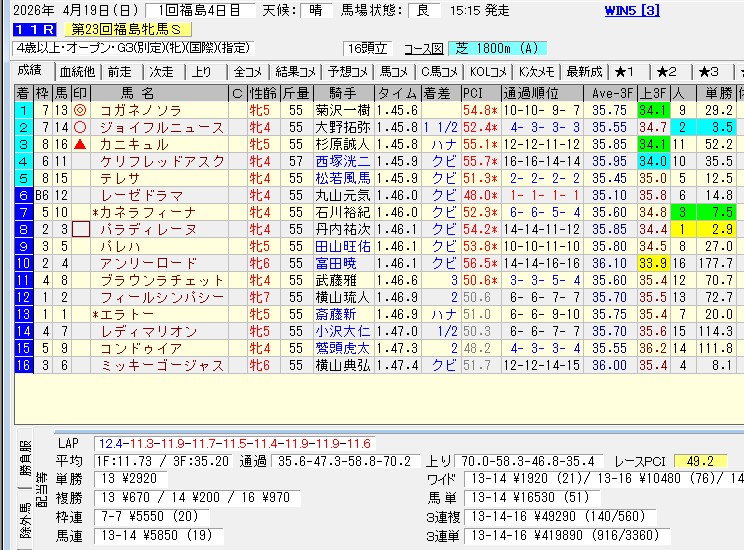The width and height of the screenshot is (744, 550).
Task: Click the PCI column header
Action: point(474,93)
